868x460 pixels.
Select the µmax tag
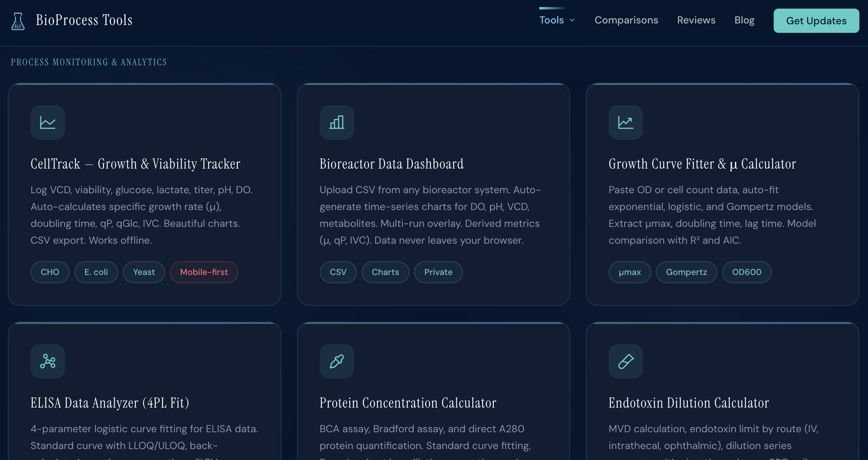click(x=630, y=272)
